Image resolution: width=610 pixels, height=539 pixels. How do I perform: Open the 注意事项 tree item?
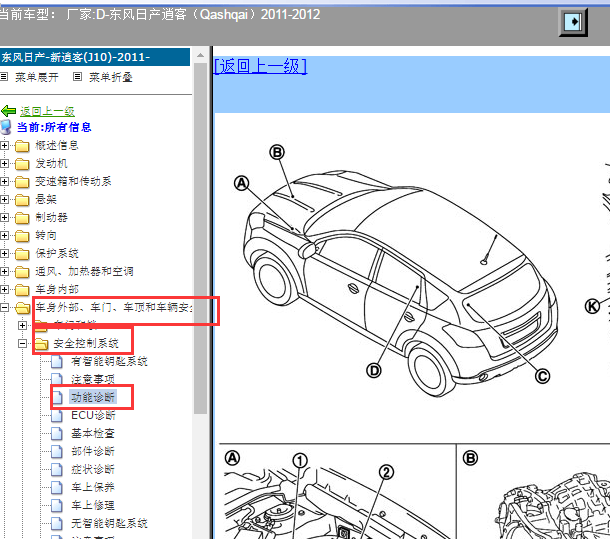(93, 379)
